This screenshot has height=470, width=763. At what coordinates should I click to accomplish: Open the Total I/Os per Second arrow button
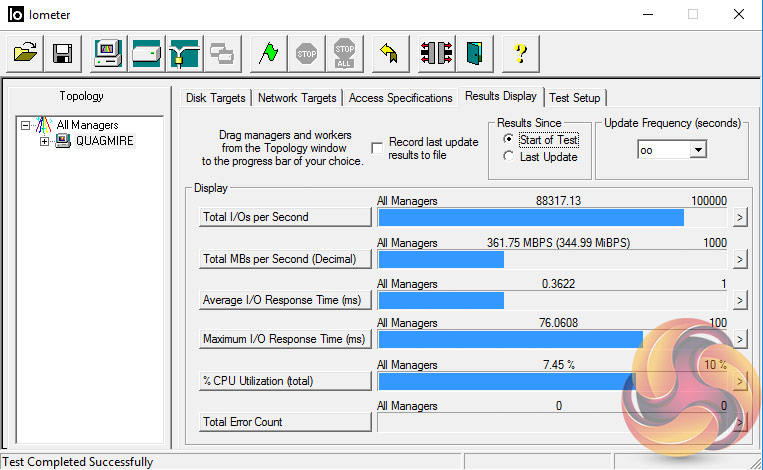740,217
